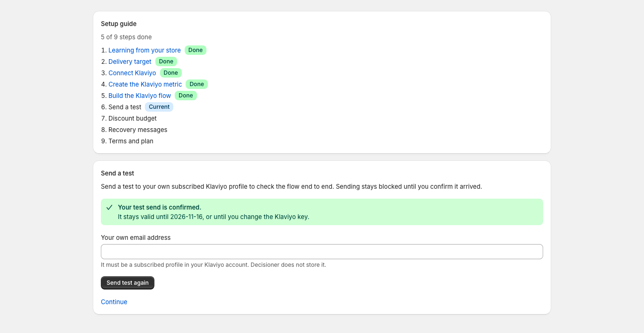Click the checkmark icon in confirmation banner
The height and width of the screenshot is (333, 644).
[x=109, y=207]
